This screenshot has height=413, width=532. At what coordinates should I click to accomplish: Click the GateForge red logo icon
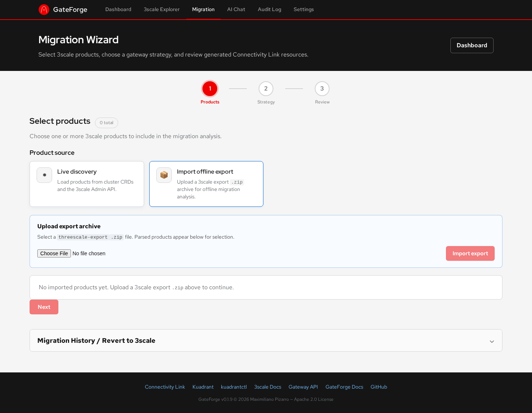click(x=44, y=10)
